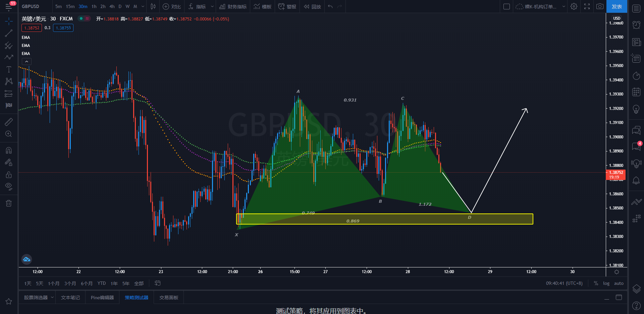Collapse the indicator legend chevron
Image resolution: width=644 pixels, height=314 pixels.
coord(26,61)
